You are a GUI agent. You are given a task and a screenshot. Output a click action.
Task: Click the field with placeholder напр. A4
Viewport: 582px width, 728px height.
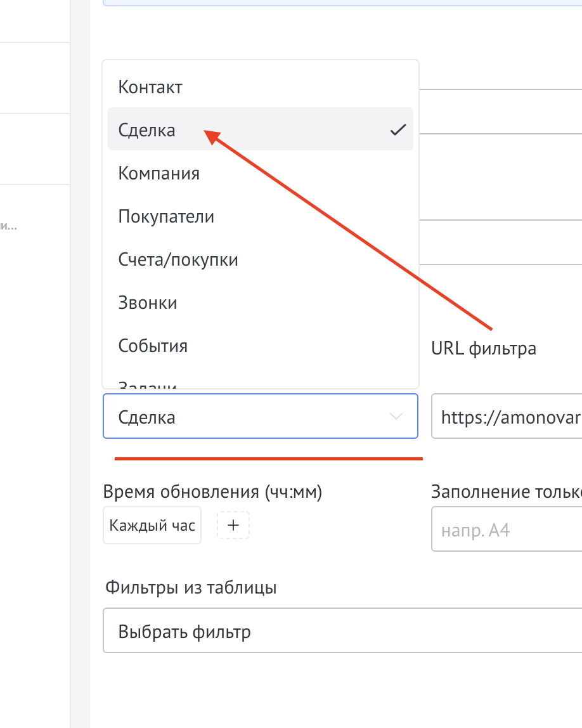[x=507, y=529]
